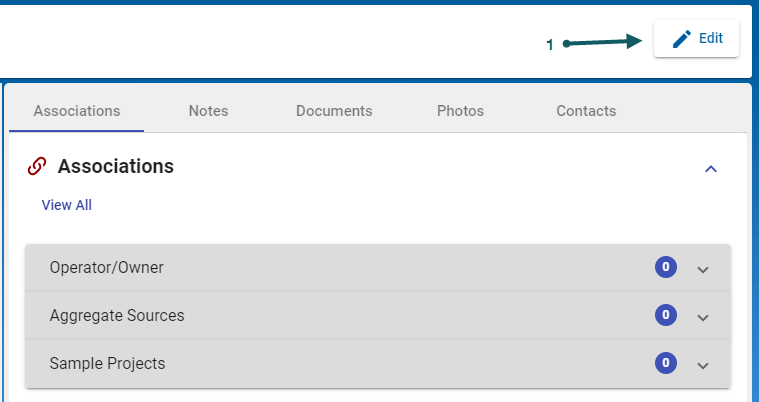759x402 pixels.
Task: Expand the Operator/Owner chevron
Action: pyautogui.click(x=703, y=269)
